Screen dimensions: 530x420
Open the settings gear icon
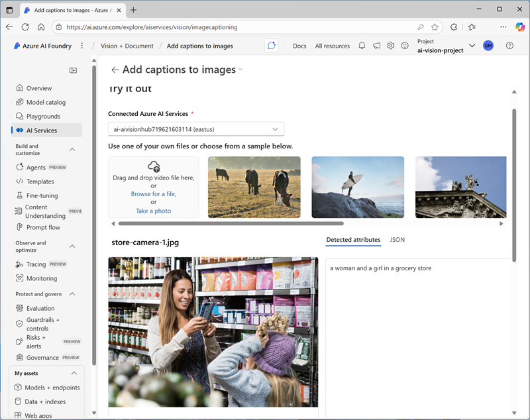[391, 46]
